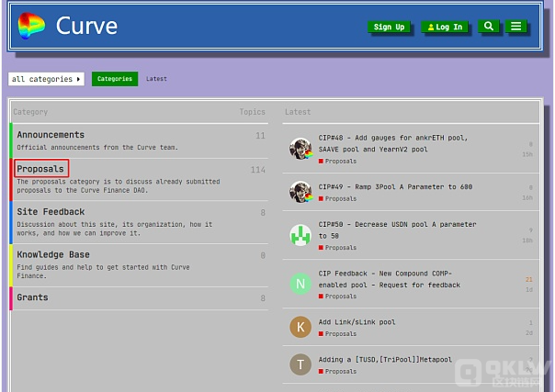
Task: Click the N avatar on CIP Feedback topic
Action: (x=300, y=284)
